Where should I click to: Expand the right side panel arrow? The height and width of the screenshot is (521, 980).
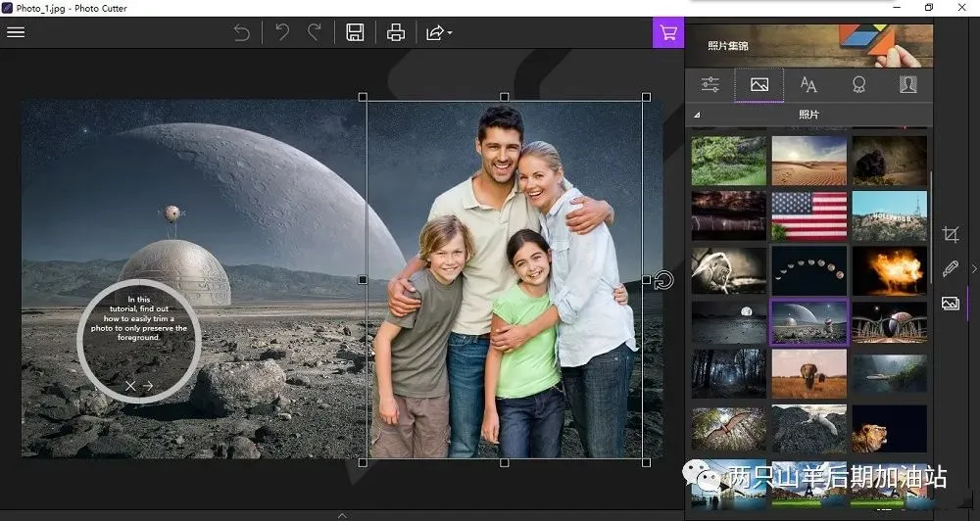coord(973,268)
